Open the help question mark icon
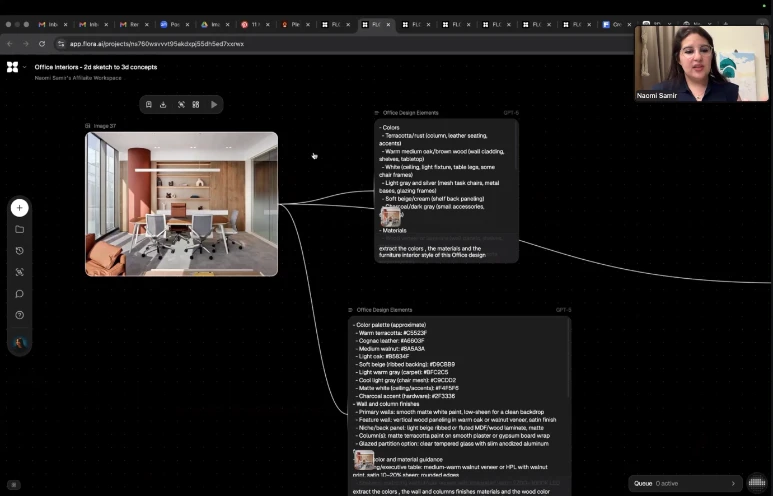 (x=19, y=315)
